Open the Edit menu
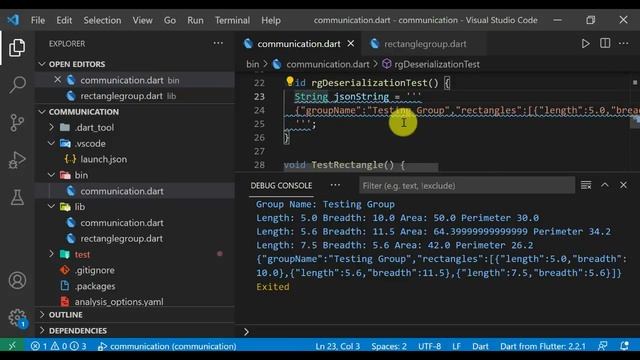This screenshot has height=360, width=640. (64, 20)
